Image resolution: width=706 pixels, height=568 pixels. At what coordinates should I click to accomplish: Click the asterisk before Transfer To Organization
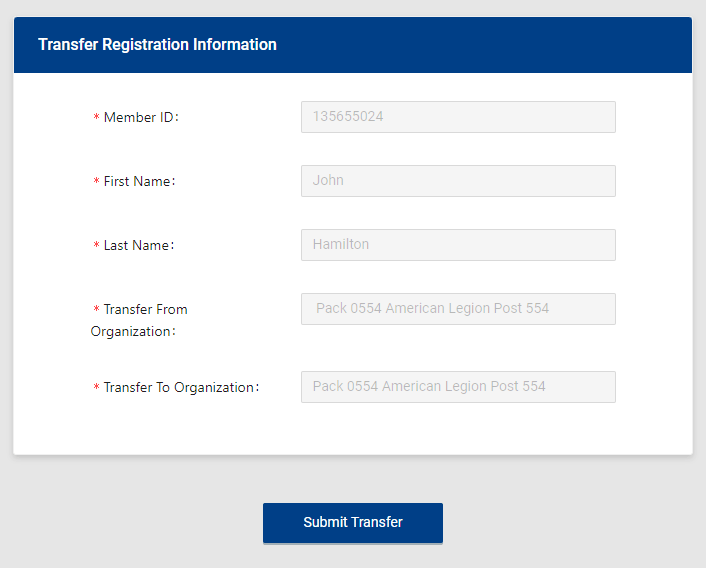96,389
